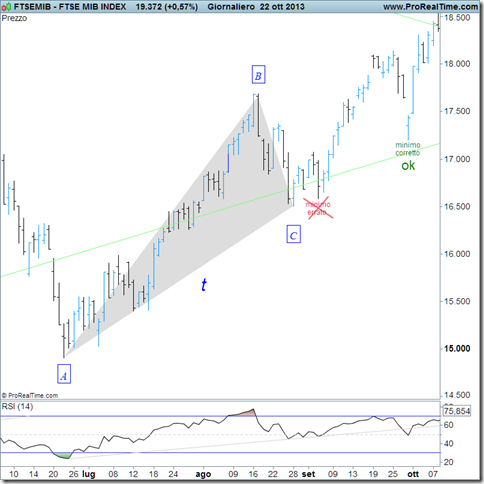The height and width of the screenshot is (484, 484).
Task: Click the bold 15.000 price axis label
Action: point(457,349)
